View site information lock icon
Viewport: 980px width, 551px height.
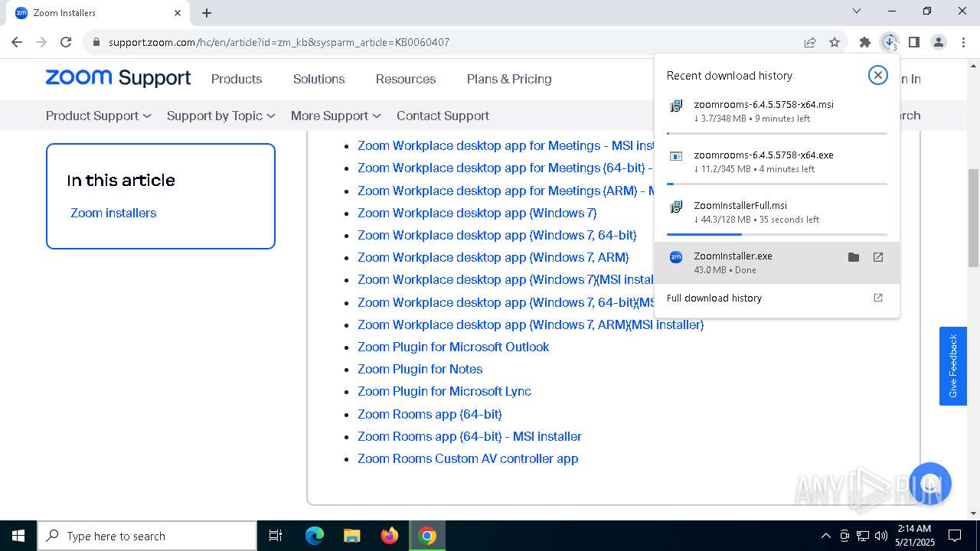click(x=96, y=42)
